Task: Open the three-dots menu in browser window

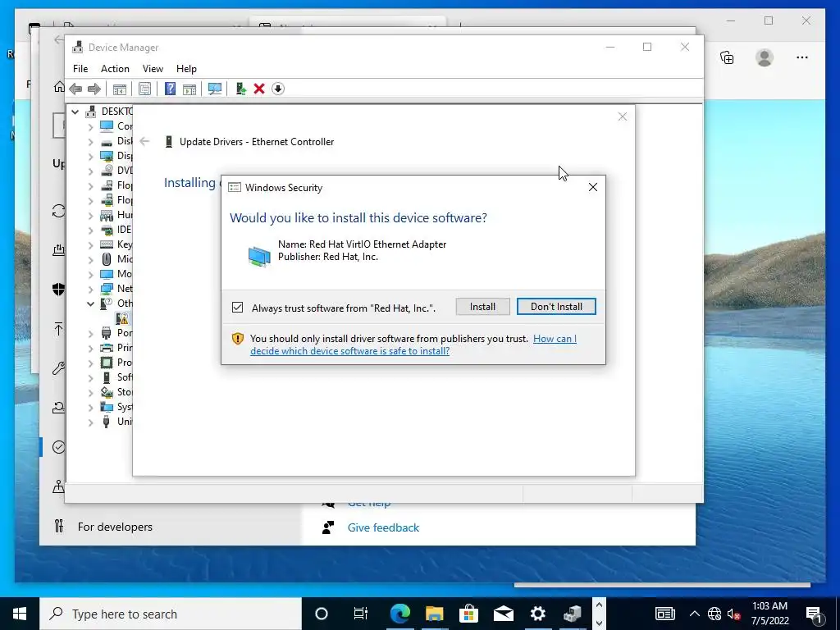Action: pyautogui.click(x=802, y=57)
